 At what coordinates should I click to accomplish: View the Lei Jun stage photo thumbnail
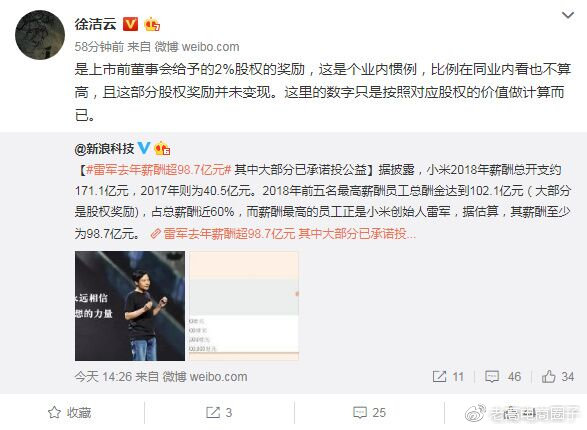coord(130,306)
